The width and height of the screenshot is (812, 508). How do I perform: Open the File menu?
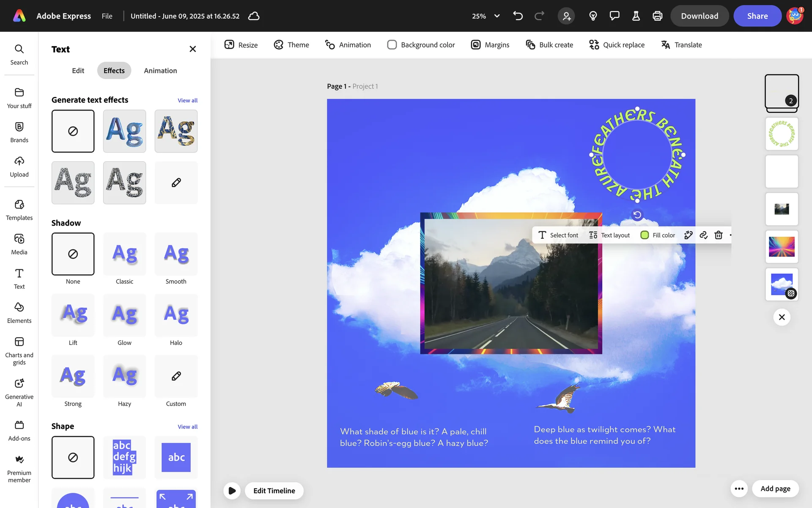(107, 16)
